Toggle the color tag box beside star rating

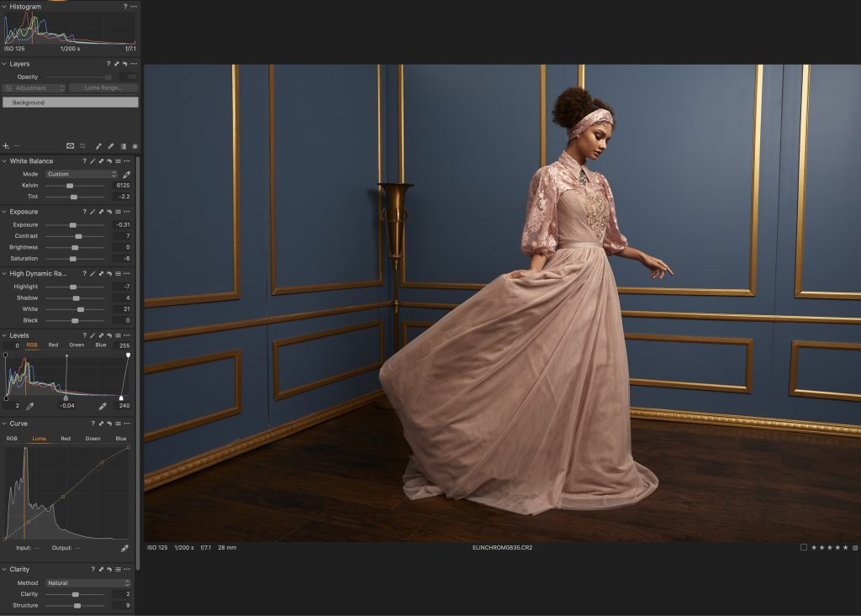pyautogui.click(x=804, y=547)
